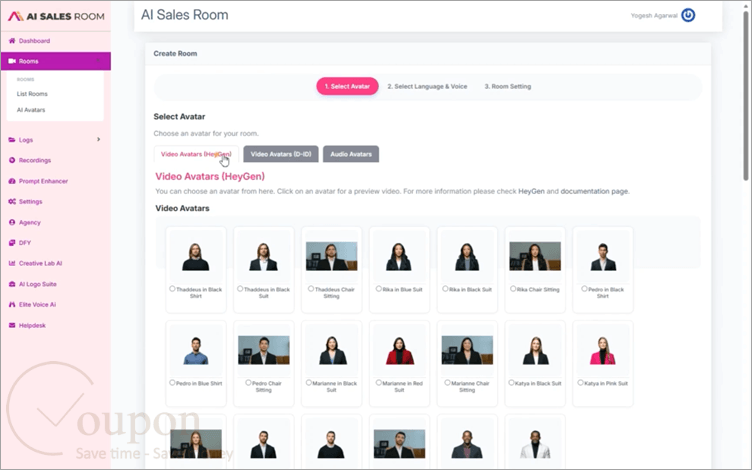Select the Thaddeus in Black Shirt radio button

point(172,289)
